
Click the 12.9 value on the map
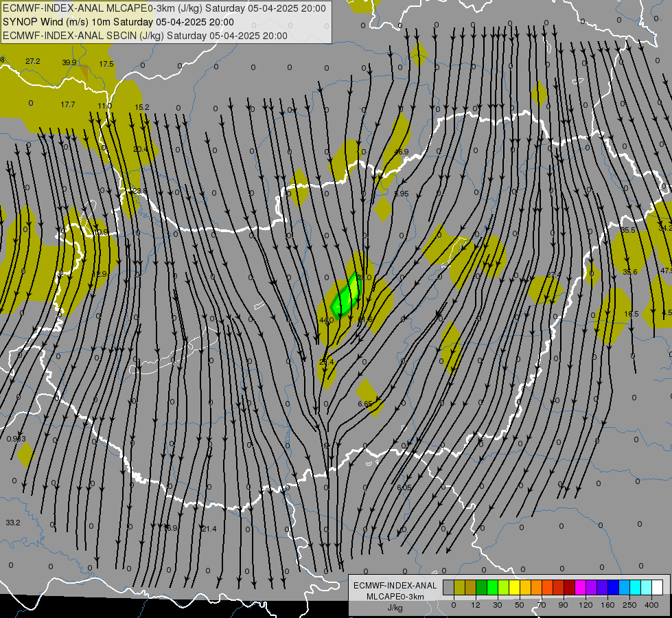pyautogui.click(x=99, y=274)
